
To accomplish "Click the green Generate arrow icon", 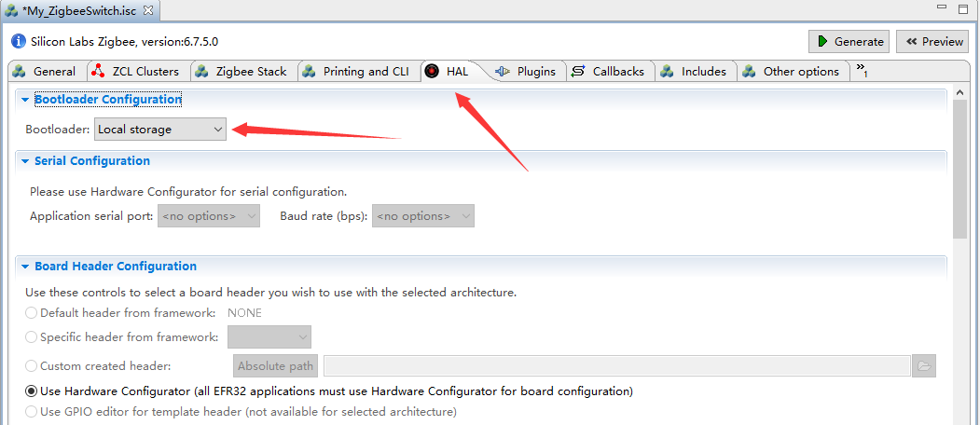I will [822, 42].
